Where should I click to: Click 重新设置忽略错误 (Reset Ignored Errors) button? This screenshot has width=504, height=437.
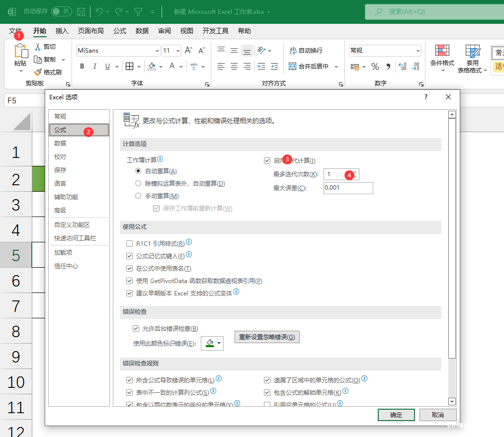click(x=267, y=337)
